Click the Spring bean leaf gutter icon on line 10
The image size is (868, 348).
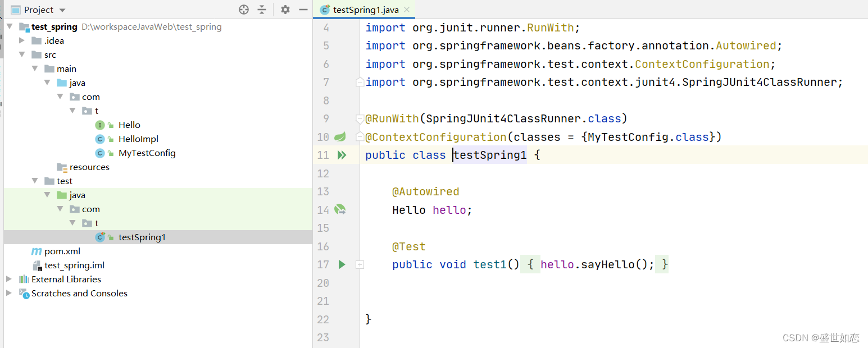340,136
